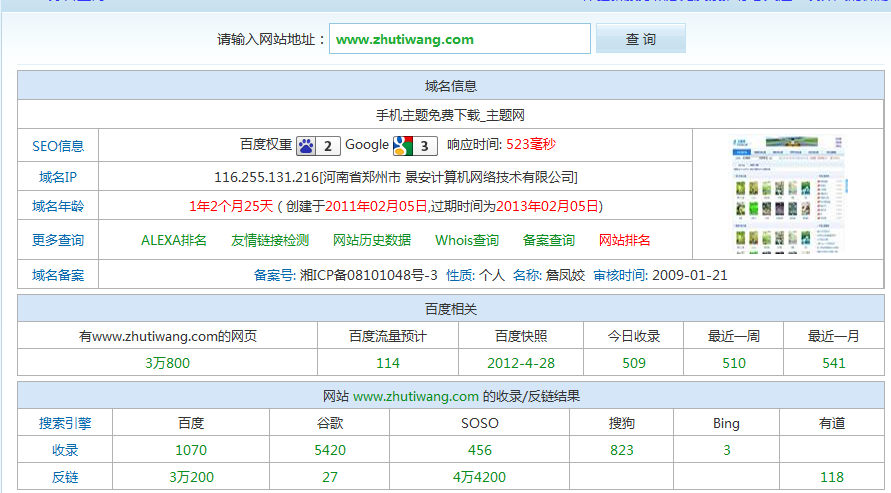The image size is (891, 493).
Task: Click Google backlinks value 27
Action: tap(330, 477)
